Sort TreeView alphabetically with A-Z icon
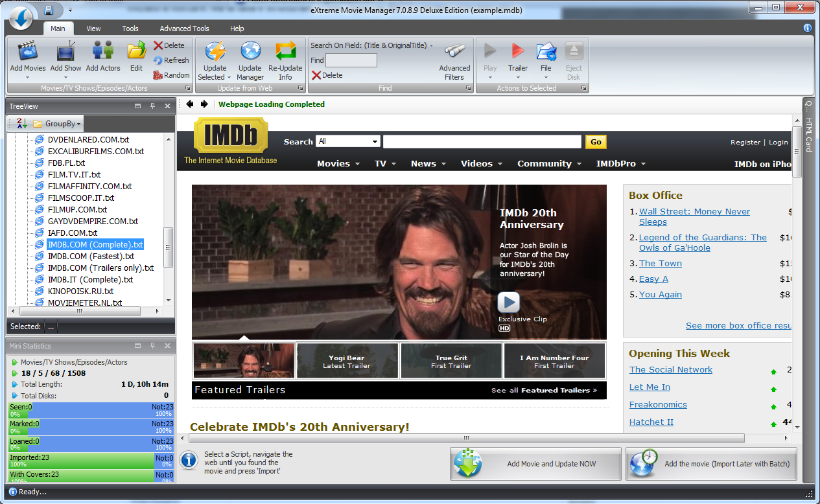820x504 pixels. tap(22, 124)
